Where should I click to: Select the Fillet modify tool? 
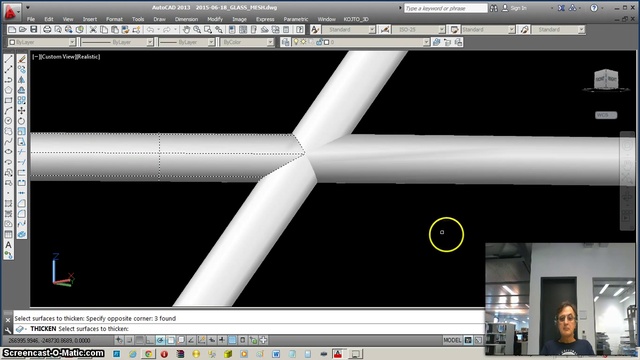pos(22,213)
